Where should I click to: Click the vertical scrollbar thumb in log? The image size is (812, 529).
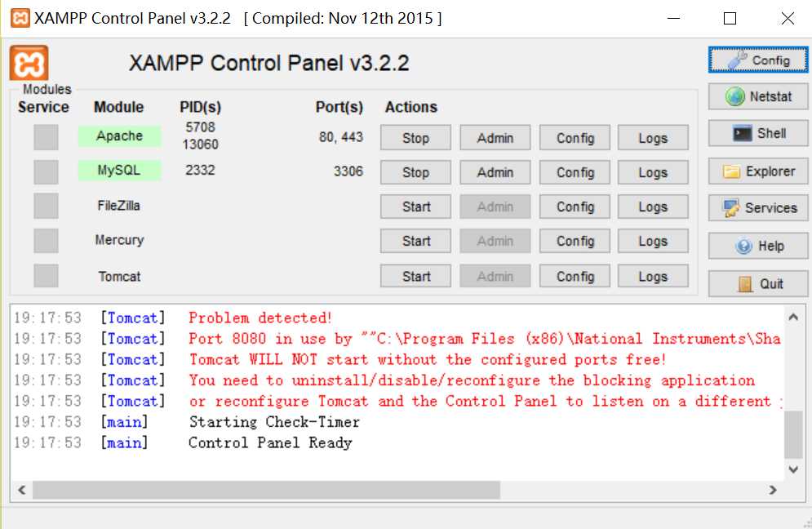793,434
